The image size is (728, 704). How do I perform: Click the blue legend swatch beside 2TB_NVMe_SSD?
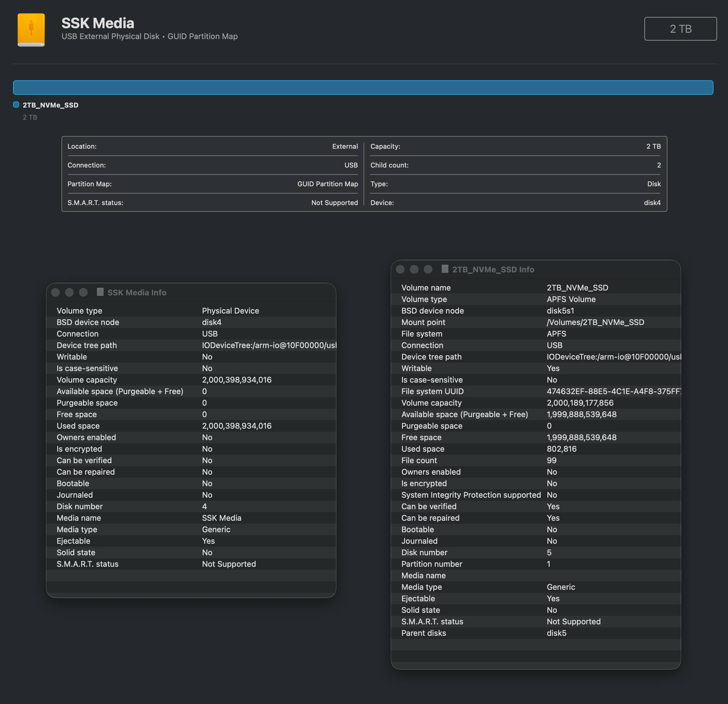[16, 104]
